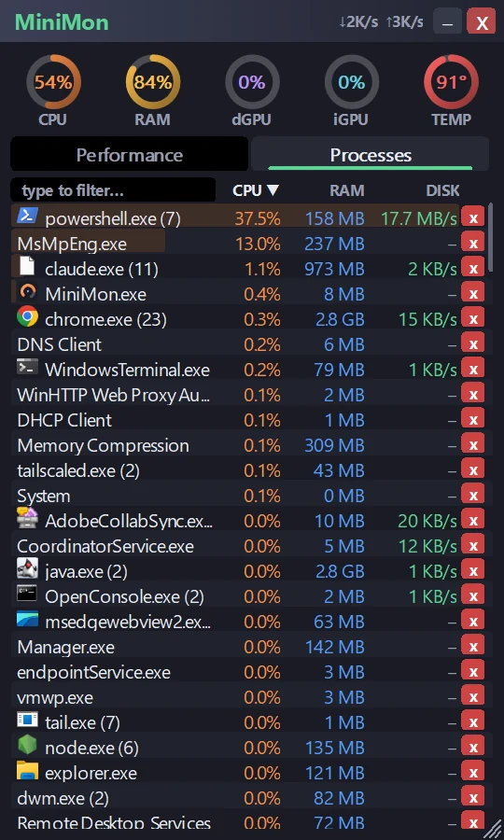Kill the tailscaled.exe process
Image resolution: width=504 pixels, height=840 pixels.
pyautogui.click(x=473, y=470)
